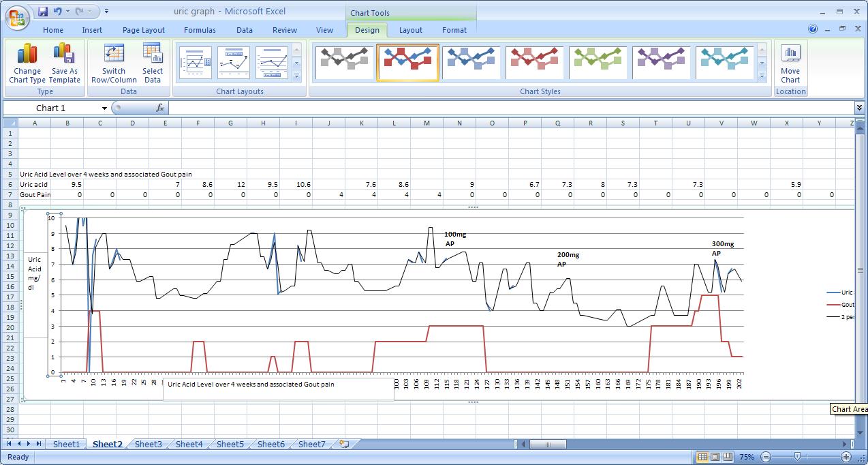868x465 pixels.
Task: Switch to Page Layout view
Action: click(x=715, y=457)
